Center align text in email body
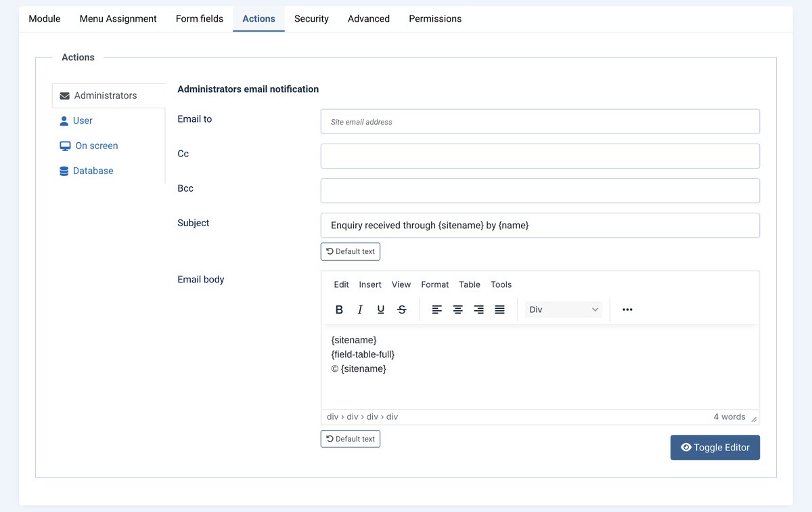The width and height of the screenshot is (812, 512). [x=458, y=310]
